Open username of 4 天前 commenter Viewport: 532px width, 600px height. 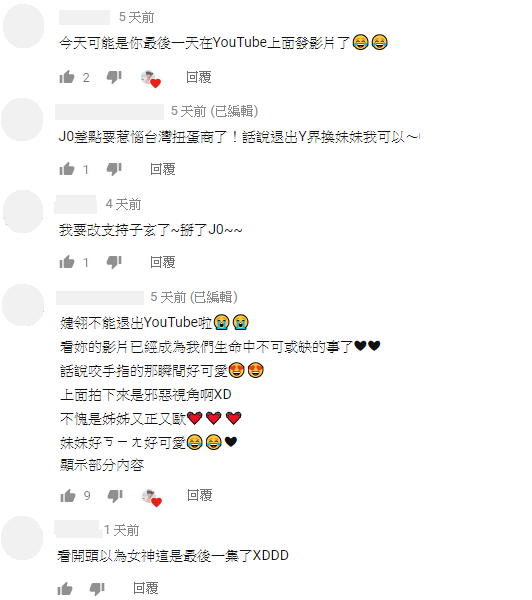tap(75, 204)
